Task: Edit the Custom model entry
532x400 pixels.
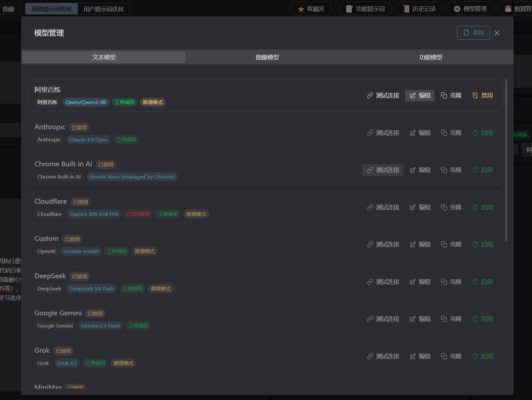Action: 420,244
